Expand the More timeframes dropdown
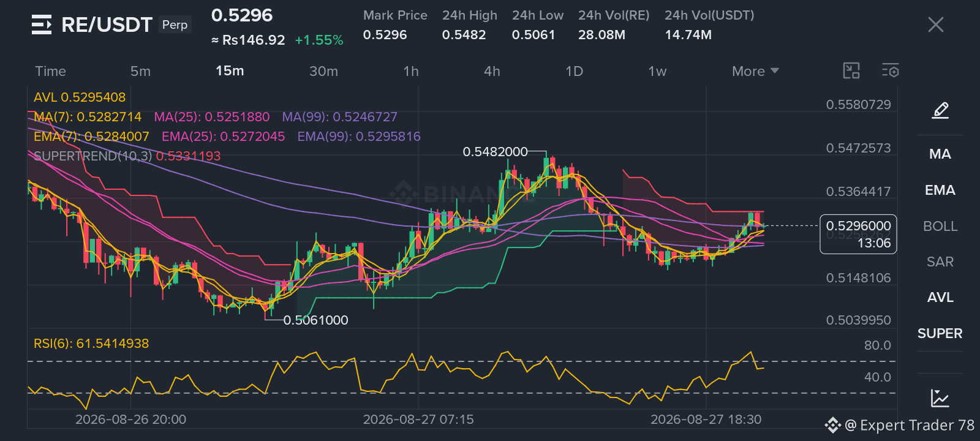The image size is (980, 441). [755, 71]
